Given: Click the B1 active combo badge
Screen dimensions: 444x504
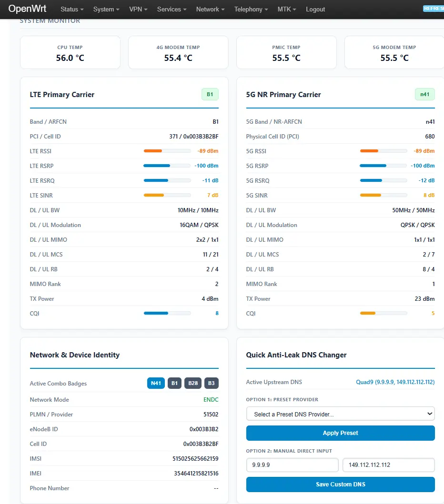Looking at the screenshot, I should pos(174,383).
